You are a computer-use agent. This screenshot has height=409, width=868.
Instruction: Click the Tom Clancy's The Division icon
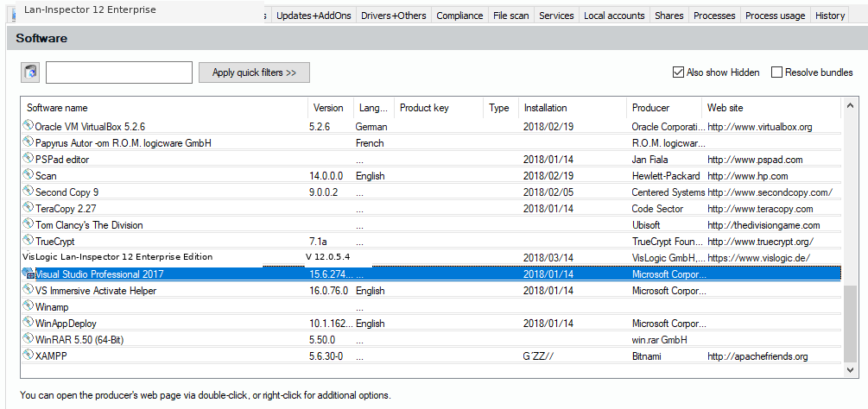[29, 224]
